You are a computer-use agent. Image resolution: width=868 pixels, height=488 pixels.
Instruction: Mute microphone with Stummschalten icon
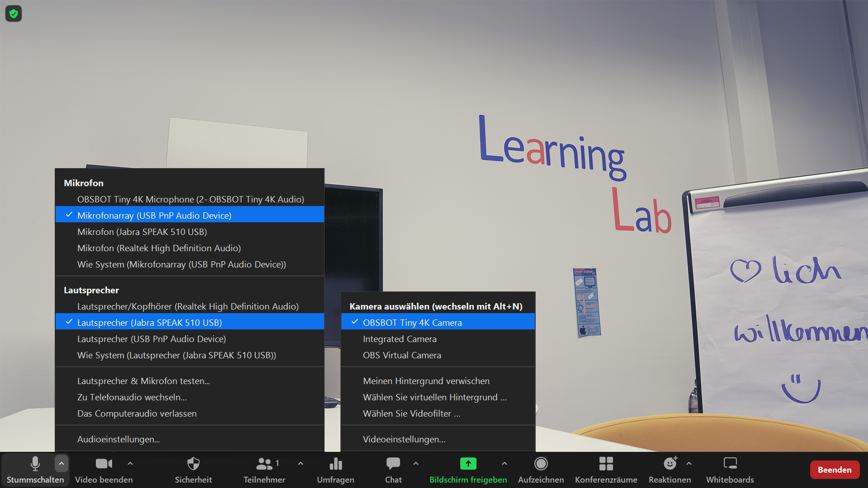pyautogui.click(x=35, y=464)
